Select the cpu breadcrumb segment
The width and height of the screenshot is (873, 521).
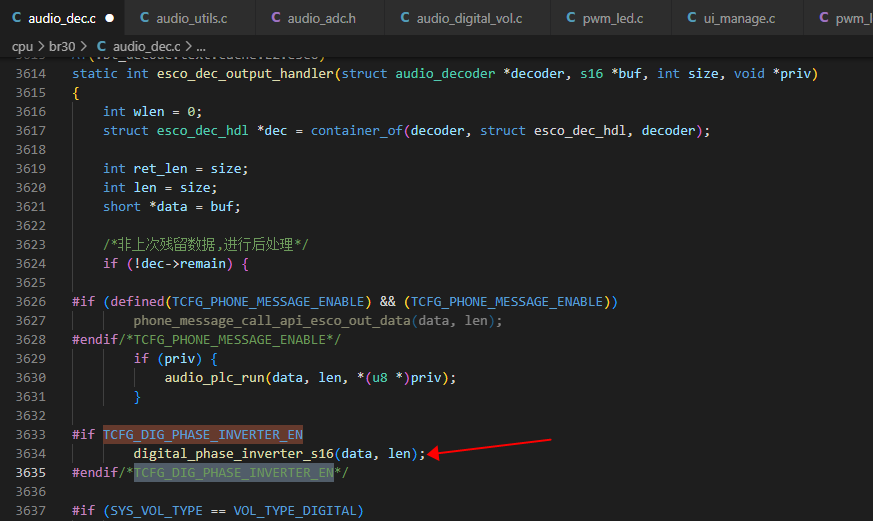(22, 46)
